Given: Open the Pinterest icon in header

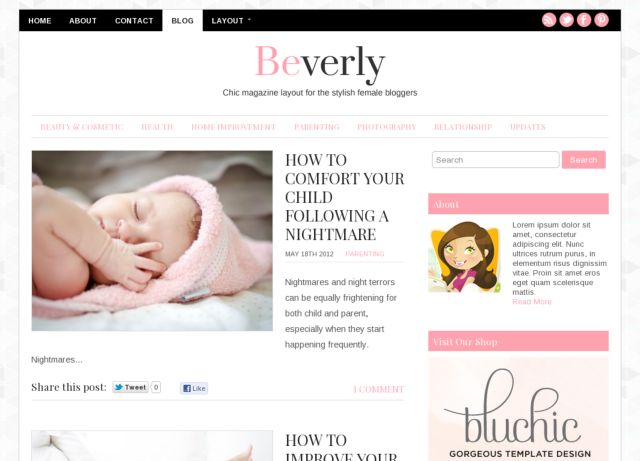Looking at the screenshot, I should tap(602, 20).
